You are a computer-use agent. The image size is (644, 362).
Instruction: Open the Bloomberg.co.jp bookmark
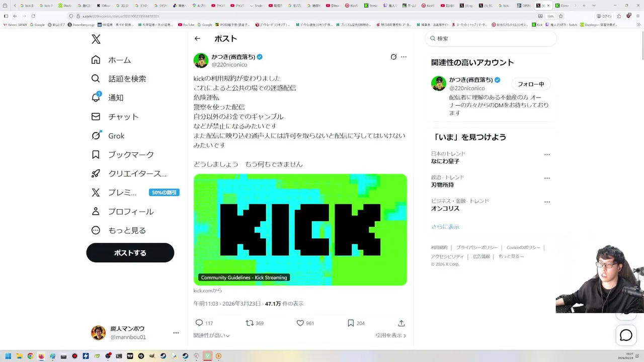(x=81, y=25)
